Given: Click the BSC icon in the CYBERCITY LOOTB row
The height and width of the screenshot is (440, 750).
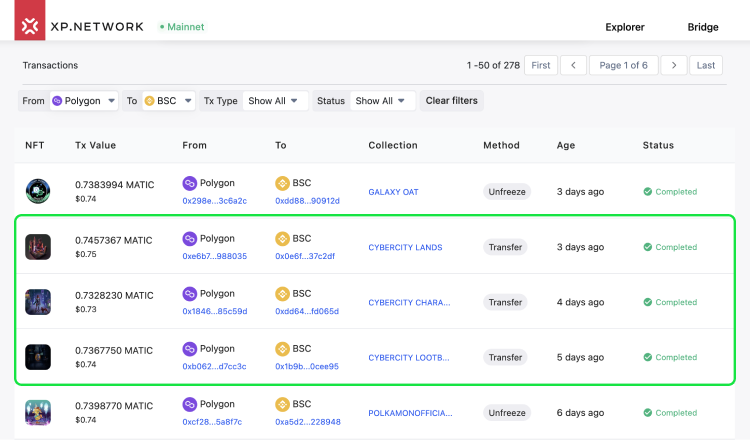Looking at the screenshot, I should click(282, 349).
